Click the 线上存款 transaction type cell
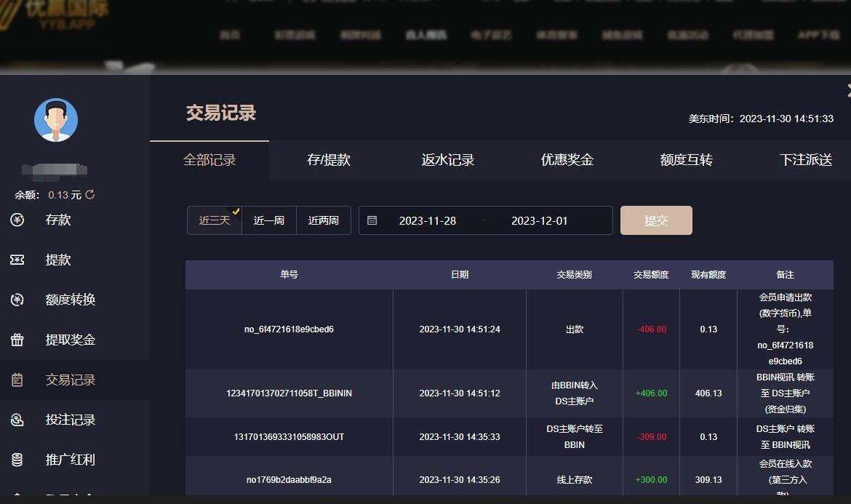The height and width of the screenshot is (504, 851). (x=574, y=479)
